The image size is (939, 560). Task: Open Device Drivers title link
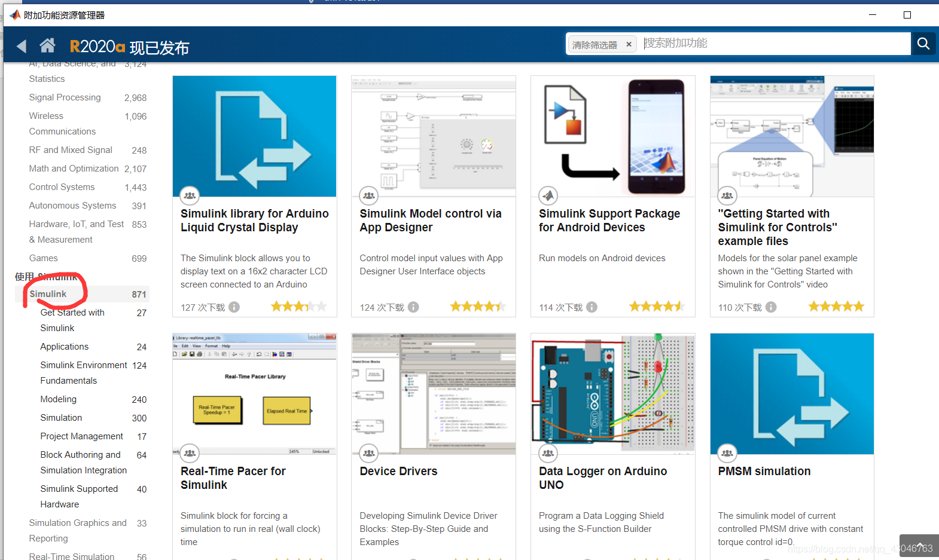(x=398, y=471)
